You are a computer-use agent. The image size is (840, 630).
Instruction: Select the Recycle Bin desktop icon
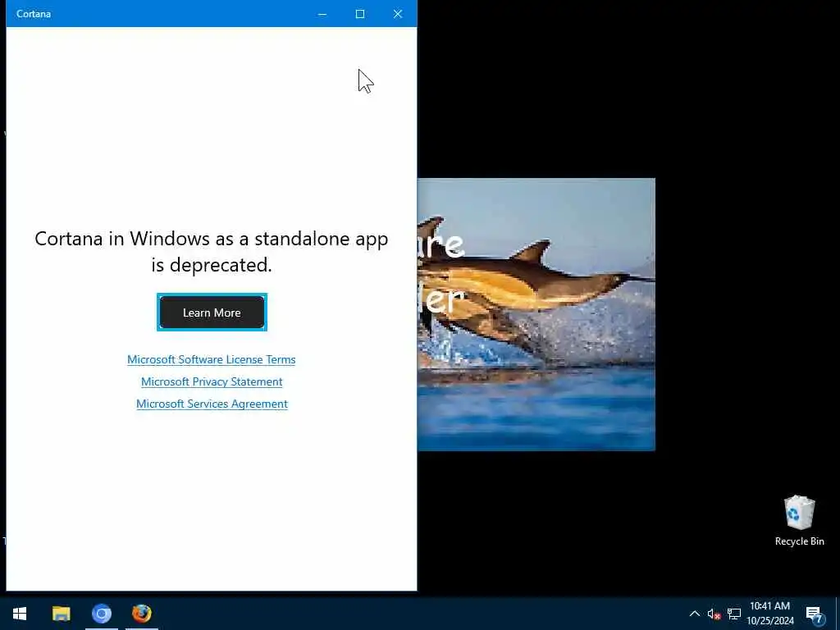[x=799, y=521]
